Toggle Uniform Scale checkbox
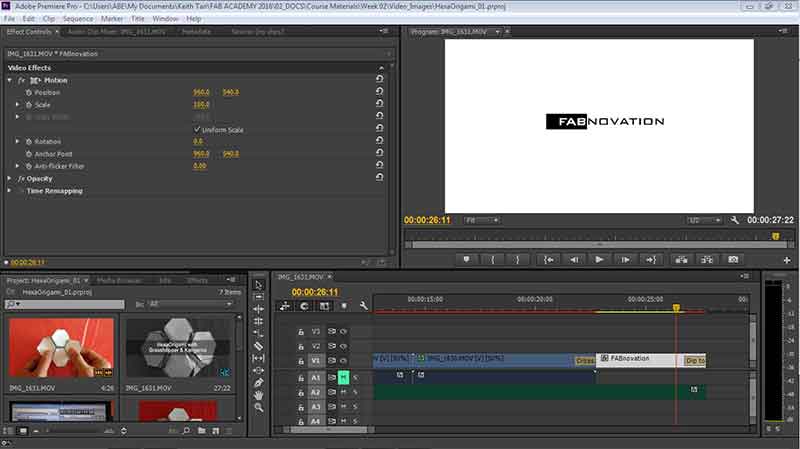 click(x=197, y=130)
